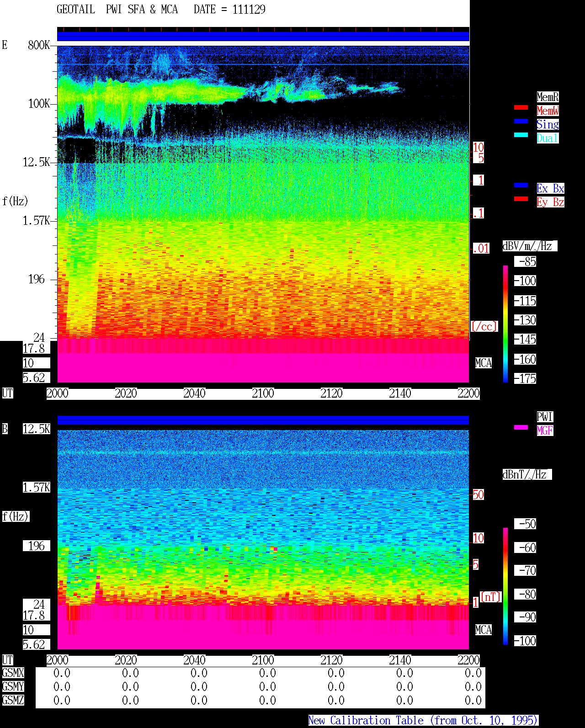
Task: Click the red [/cc] density unit label
Action: (x=484, y=327)
